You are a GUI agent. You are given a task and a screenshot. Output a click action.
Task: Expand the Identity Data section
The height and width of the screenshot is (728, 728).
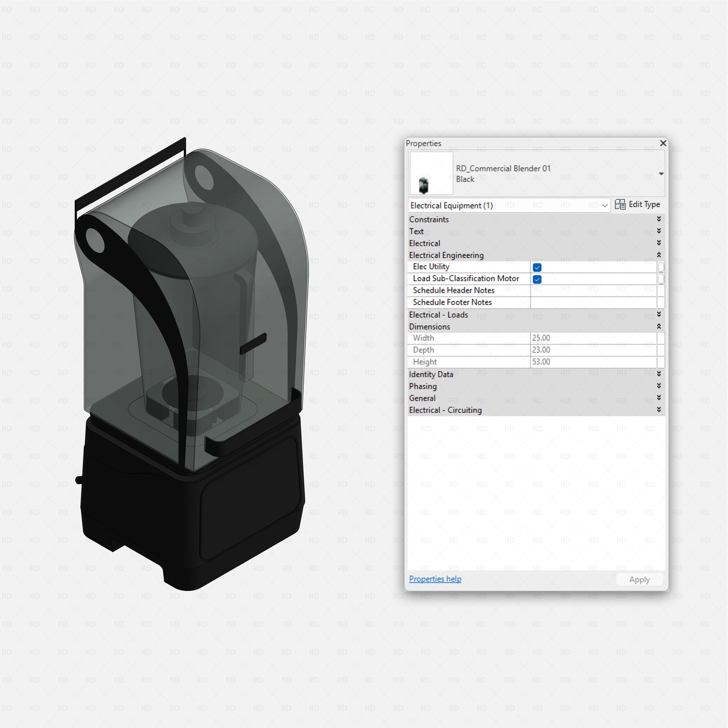(x=658, y=374)
